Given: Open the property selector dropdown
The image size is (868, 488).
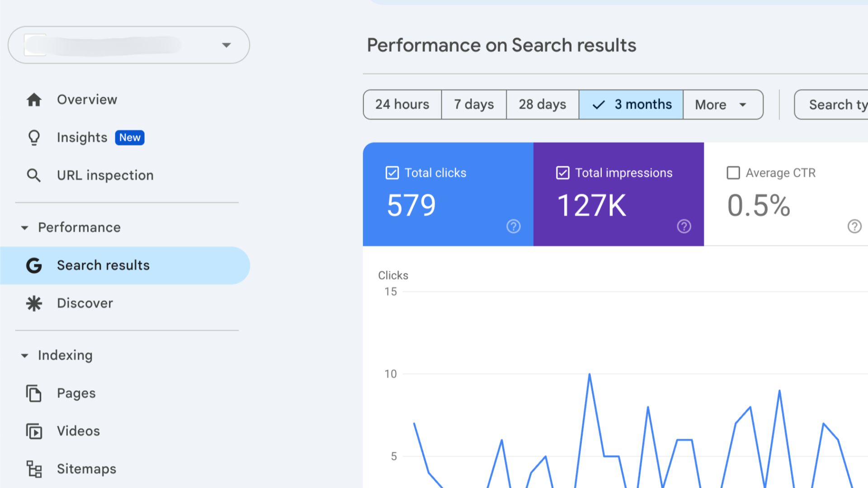Looking at the screenshot, I should tap(226, 45).
